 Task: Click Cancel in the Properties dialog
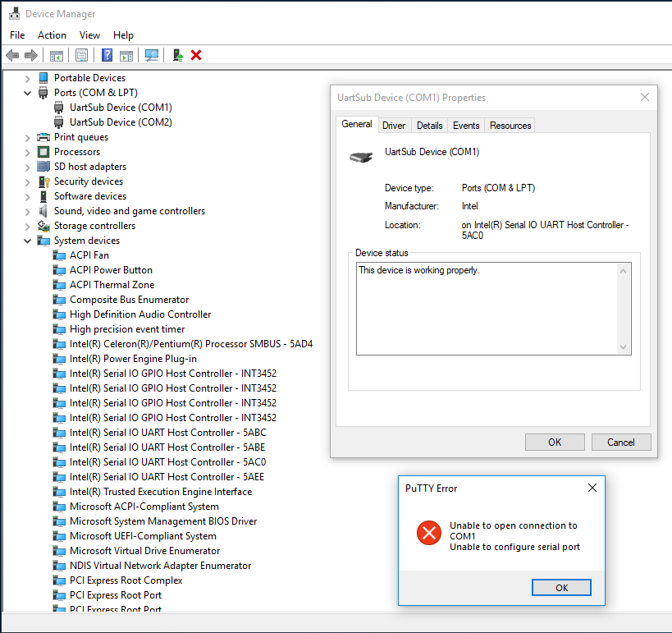pos(621,443)
